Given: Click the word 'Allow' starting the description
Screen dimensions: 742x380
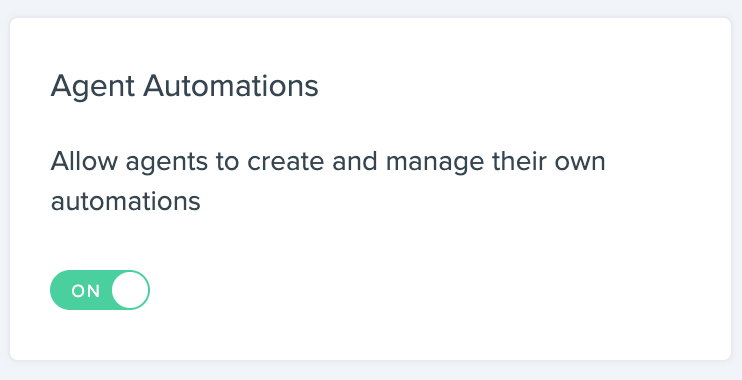Looking at the screenshot, I should tap(84, 161).
